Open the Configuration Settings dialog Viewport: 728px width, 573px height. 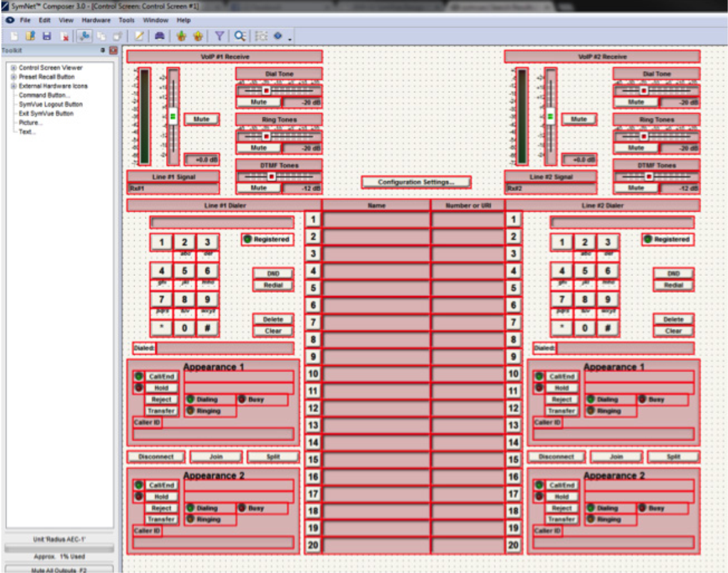(416, 182)
